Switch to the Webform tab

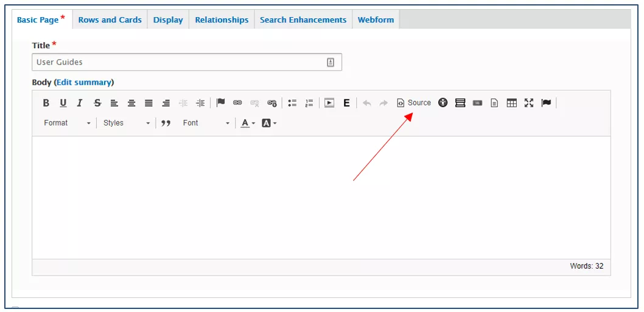click(376, 19)
